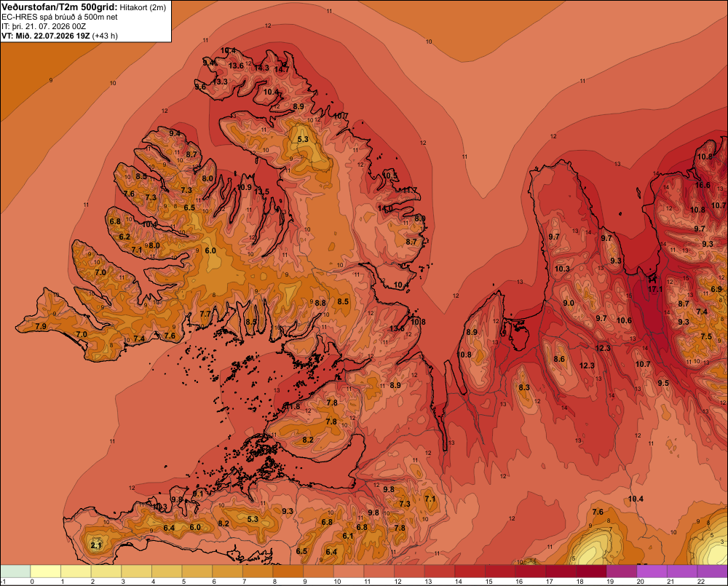Click the valid time "VT: Mið. 22.07.2026 19Z"
The width and height of the screenshot is (728, 586).
coord(45,36)
